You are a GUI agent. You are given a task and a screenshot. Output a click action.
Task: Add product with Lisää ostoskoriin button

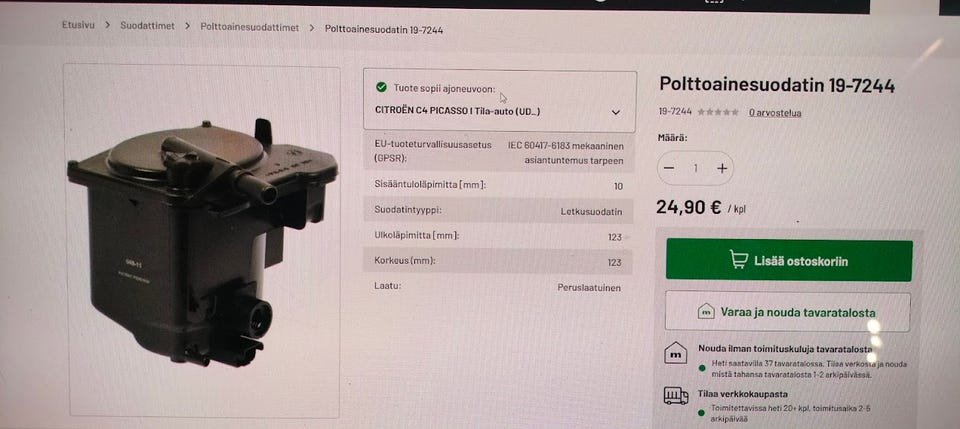tap(789, 261)
